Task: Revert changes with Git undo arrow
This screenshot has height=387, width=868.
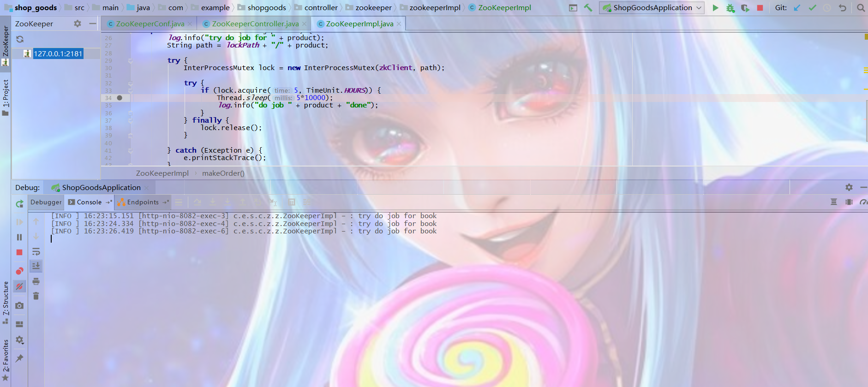Action: pos(842,7)
